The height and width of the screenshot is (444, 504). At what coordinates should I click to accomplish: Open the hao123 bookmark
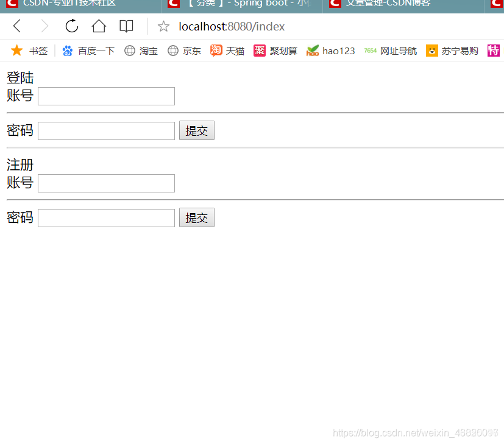(x=331, y=51)
